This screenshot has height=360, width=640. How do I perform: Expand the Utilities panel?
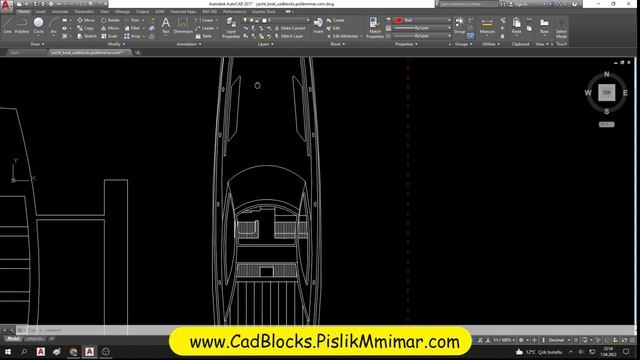[x=491, y=44]
